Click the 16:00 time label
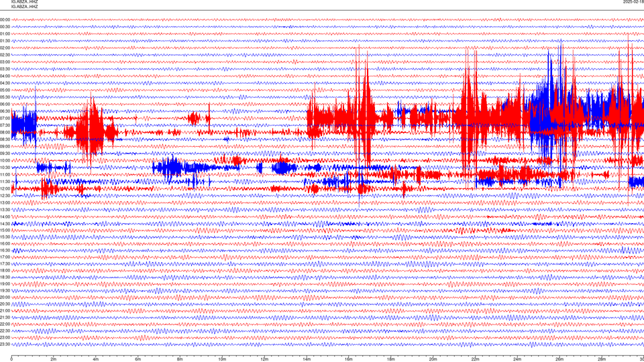This screenshot has height=362, width=644. pos(5,243)
